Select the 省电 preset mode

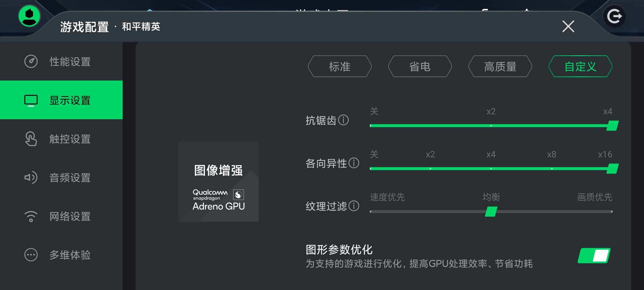[x=420, y=66]
